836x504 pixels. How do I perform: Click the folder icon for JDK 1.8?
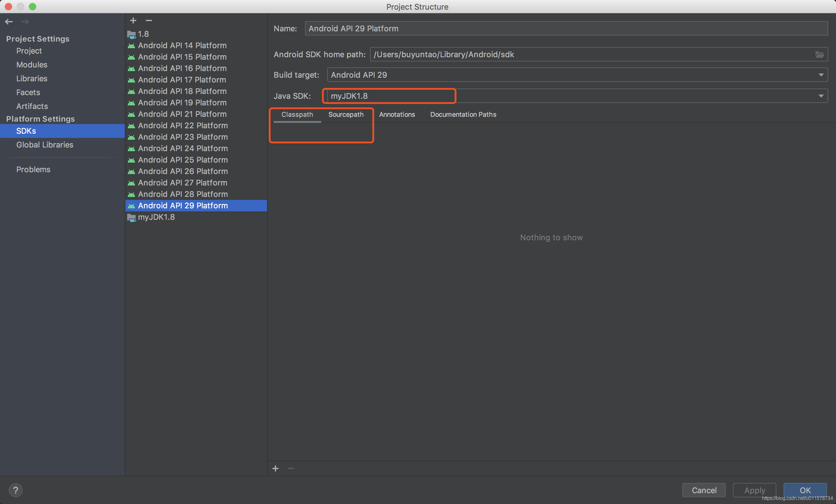point(131,34)
